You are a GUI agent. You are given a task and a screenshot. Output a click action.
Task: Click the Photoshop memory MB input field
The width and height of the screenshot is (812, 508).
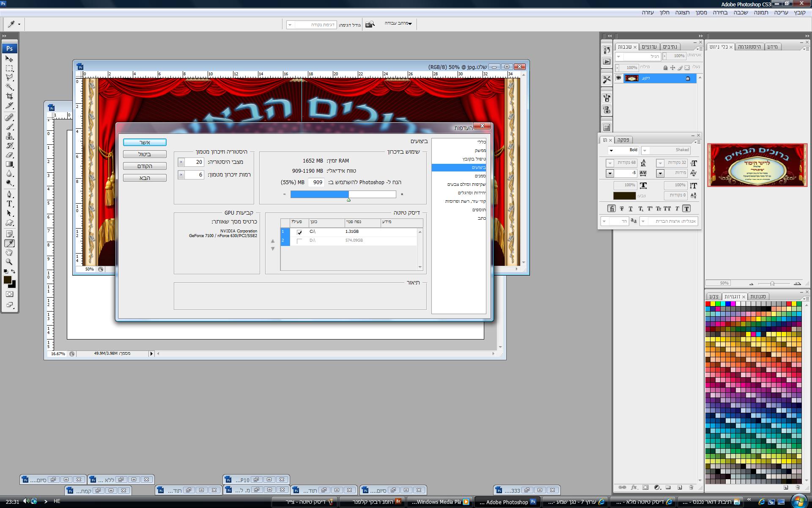pyautogui.click(x=316, y=182)
